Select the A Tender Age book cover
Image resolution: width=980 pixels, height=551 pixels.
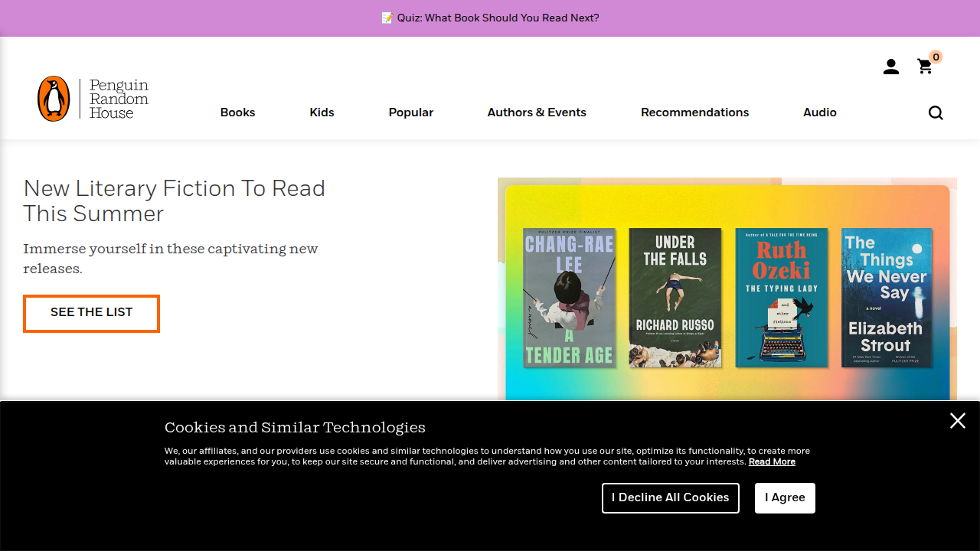(570, 298)
